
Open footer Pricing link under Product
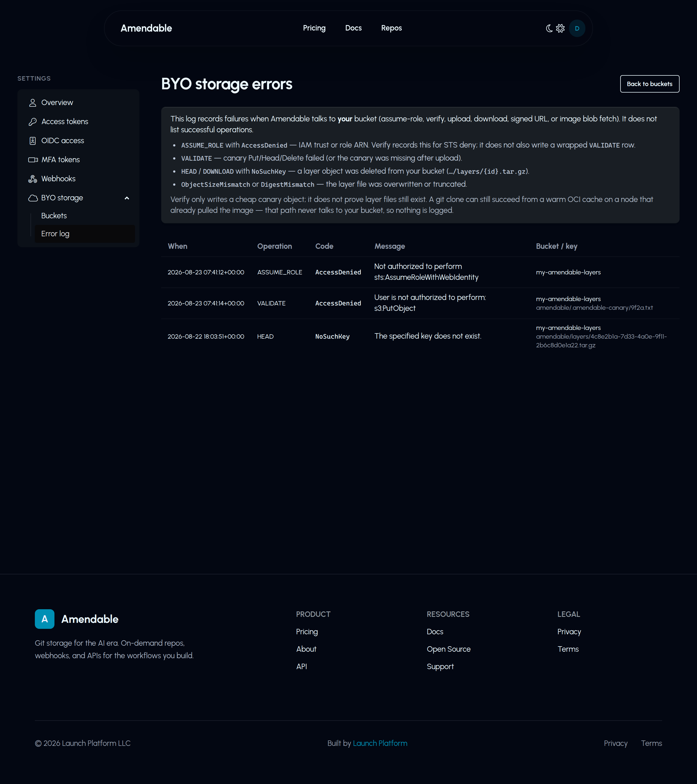307,632
